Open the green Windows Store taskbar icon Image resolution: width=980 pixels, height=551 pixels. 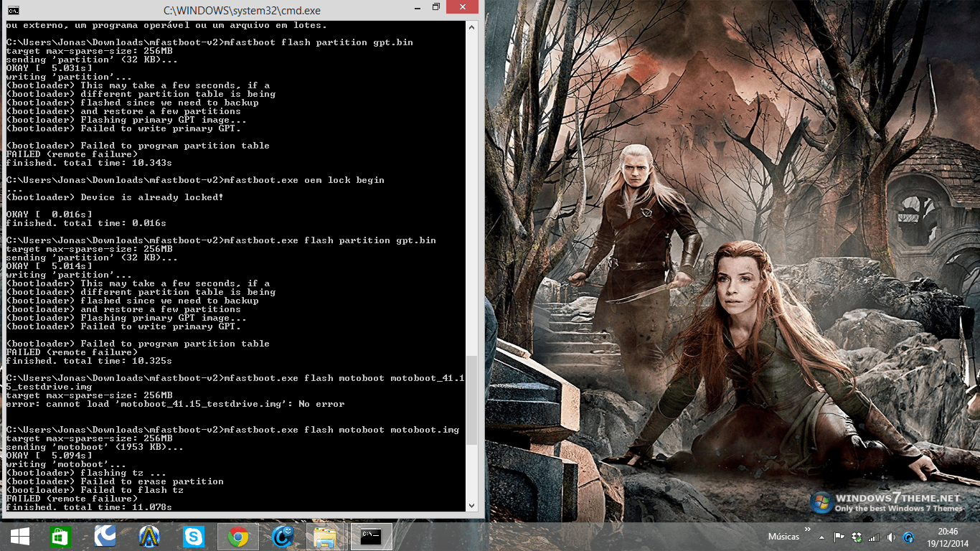(60, 536)
